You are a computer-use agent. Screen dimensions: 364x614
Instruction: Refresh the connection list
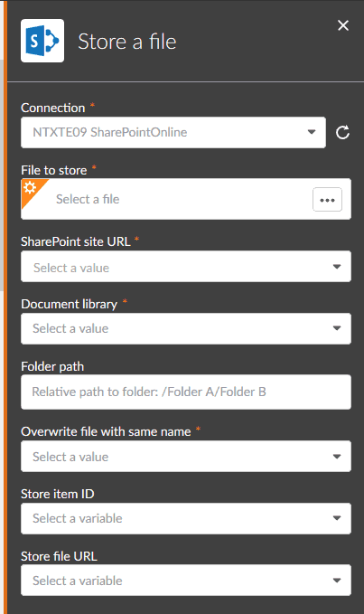pos(342,132)
